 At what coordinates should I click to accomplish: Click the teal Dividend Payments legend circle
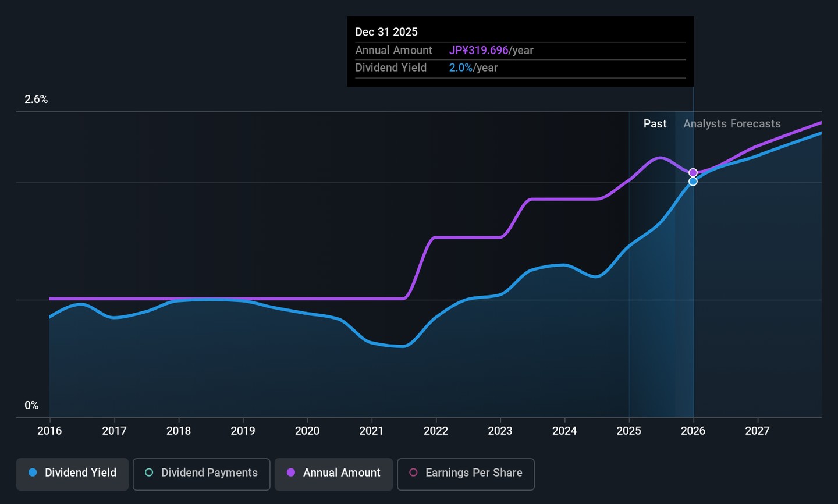tap(149, 473)
